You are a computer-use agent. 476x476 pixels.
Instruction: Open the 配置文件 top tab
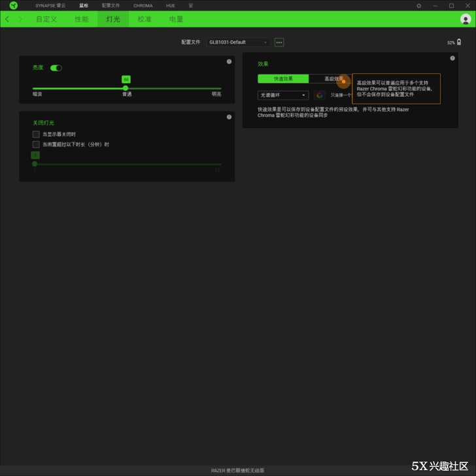(x=110, y=5)
